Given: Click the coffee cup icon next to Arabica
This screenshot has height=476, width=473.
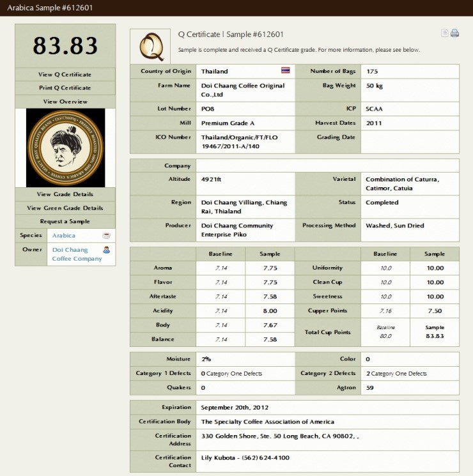Looking at the screenshot, I should click(x=106, y=236).
